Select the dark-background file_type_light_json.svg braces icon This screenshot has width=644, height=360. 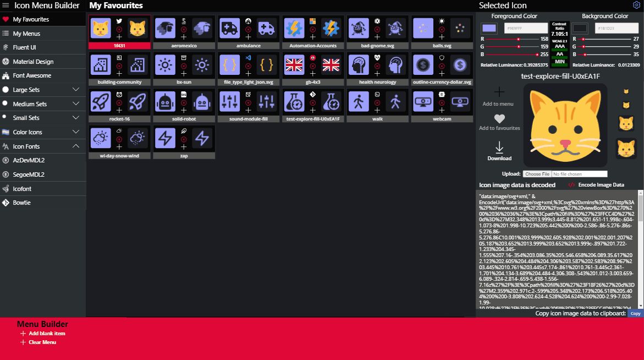click(267, 65)
